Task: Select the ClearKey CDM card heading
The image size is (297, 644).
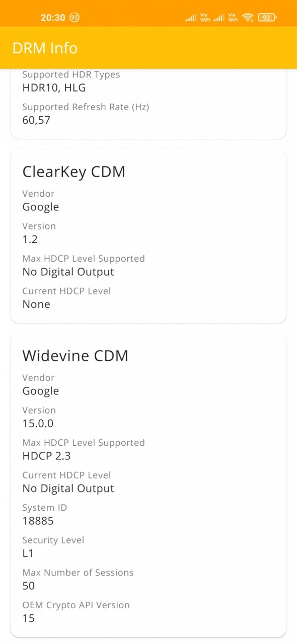Action: point(74,172)
